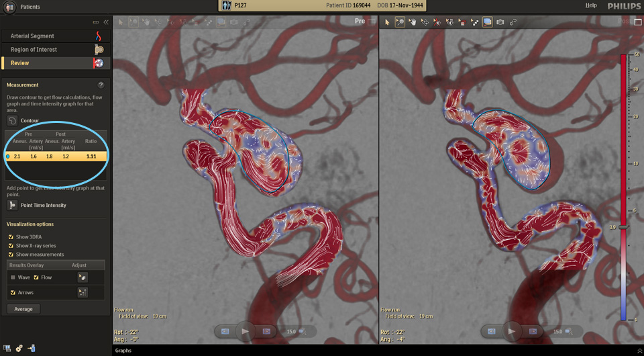Expand the Graphs panel at the bottom
This screenshot has width=644, height=356.
tap(123, 351)
